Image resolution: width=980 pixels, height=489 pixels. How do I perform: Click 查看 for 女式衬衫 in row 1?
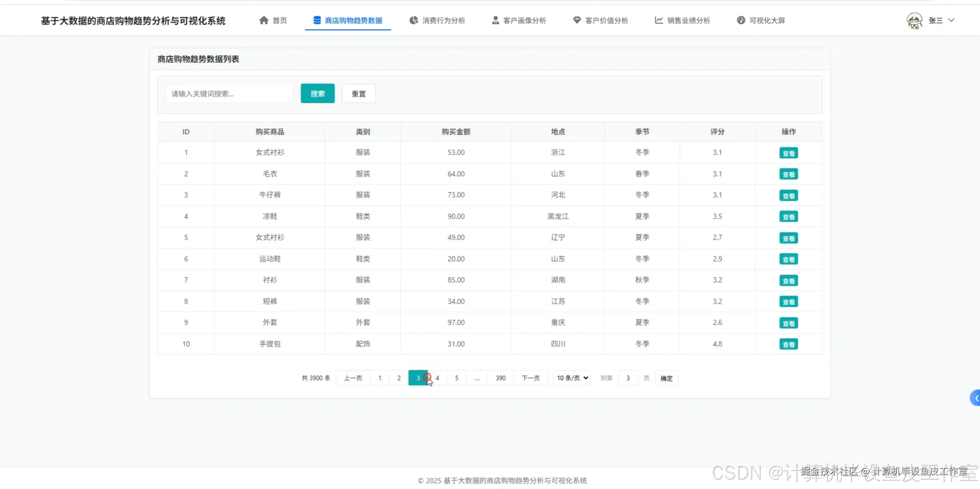(x=789, y=152)
